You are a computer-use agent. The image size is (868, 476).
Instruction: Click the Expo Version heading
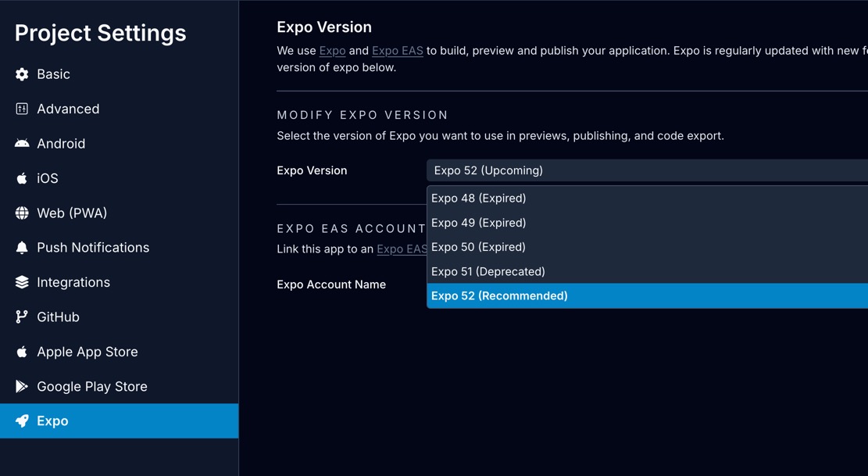(x=324, y=27)
